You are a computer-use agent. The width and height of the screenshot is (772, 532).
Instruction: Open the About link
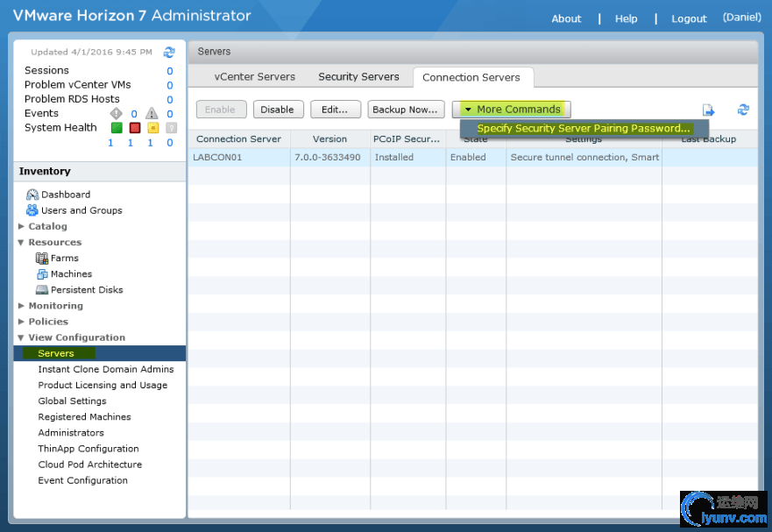tap(566, 18)
